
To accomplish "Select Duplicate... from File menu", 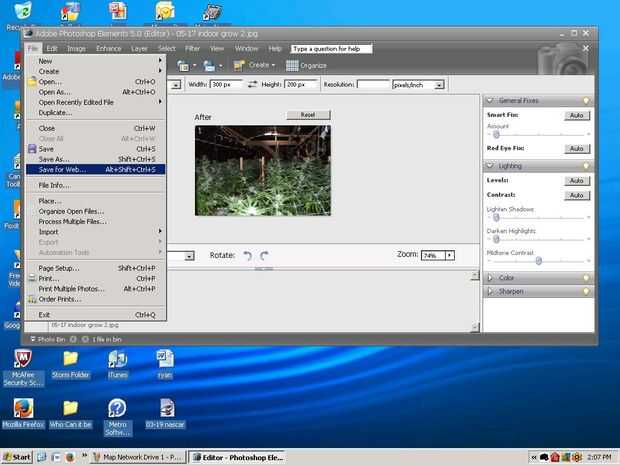I will pos(95,112).
